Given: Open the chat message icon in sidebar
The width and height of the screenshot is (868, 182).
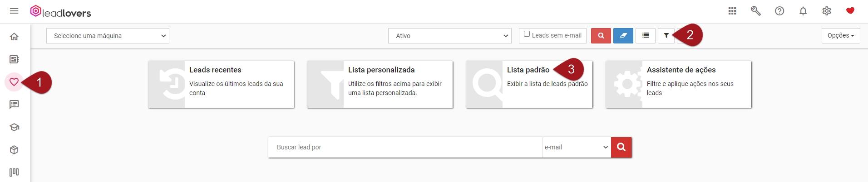Looking at the screenshot, I should click(14, 105).
